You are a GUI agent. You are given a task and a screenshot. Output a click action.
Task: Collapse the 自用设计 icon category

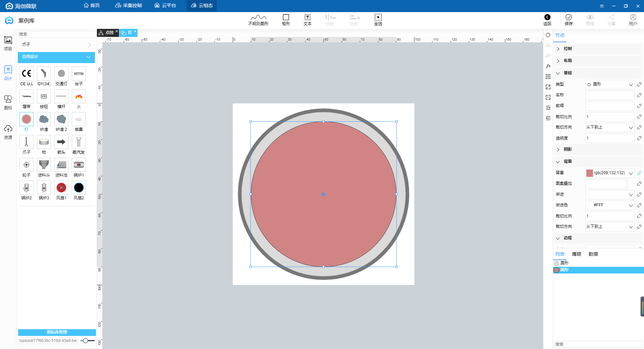(x=56, y=57)
